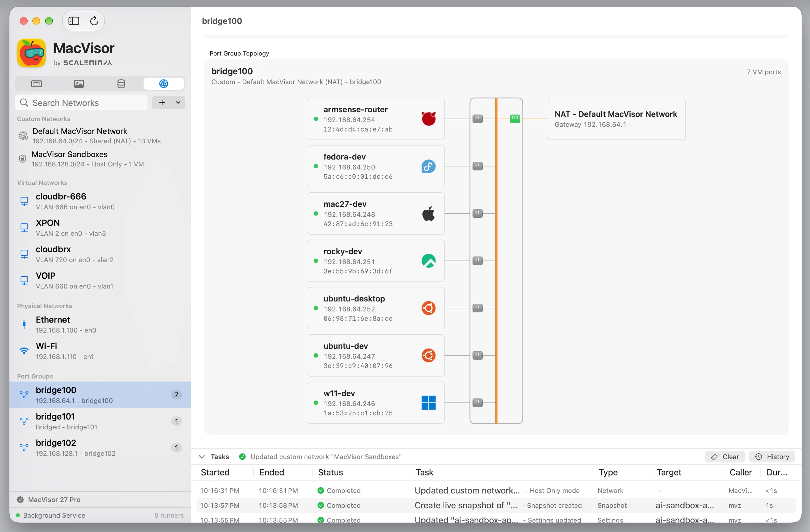The height and width of the screenshot is (532, 810).
Task: Open the task History
Action: (x=772, y=456)
